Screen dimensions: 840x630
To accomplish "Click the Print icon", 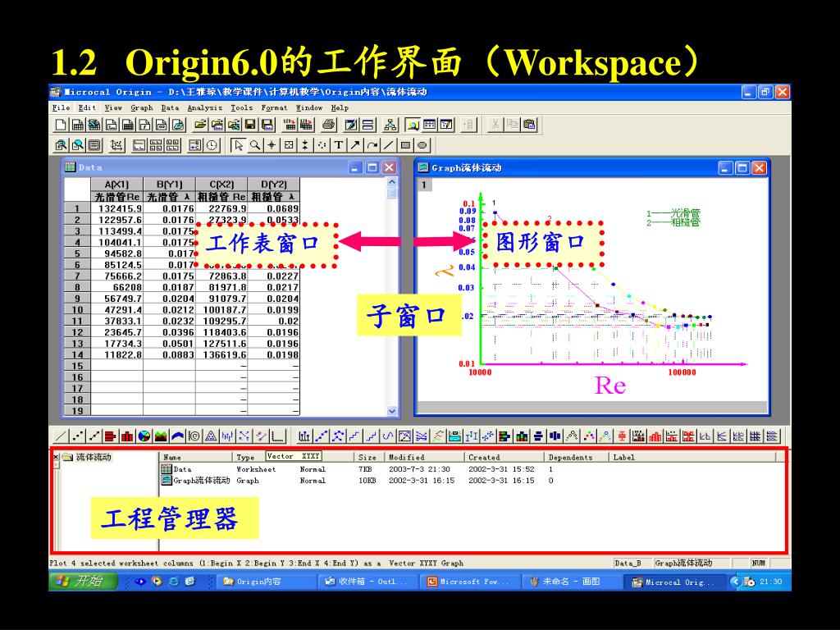I will [329, 125].
